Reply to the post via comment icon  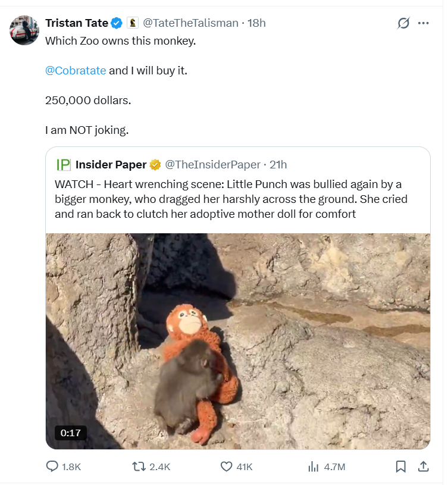point(52,467)
